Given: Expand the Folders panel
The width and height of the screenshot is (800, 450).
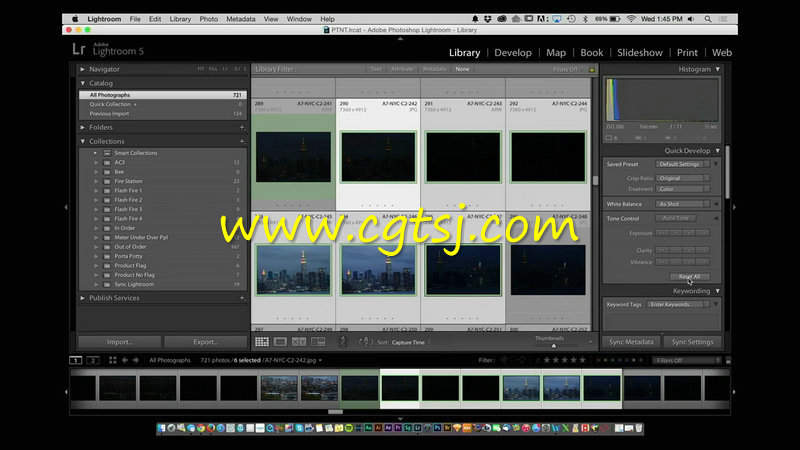Looking at the screenshot, I should click(83, 127).
